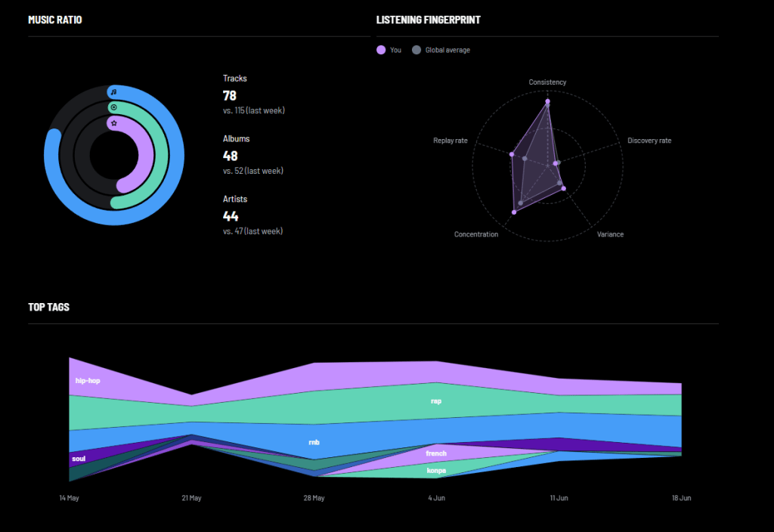
Task: Select the rnb tag band
Action: [314, 442]
